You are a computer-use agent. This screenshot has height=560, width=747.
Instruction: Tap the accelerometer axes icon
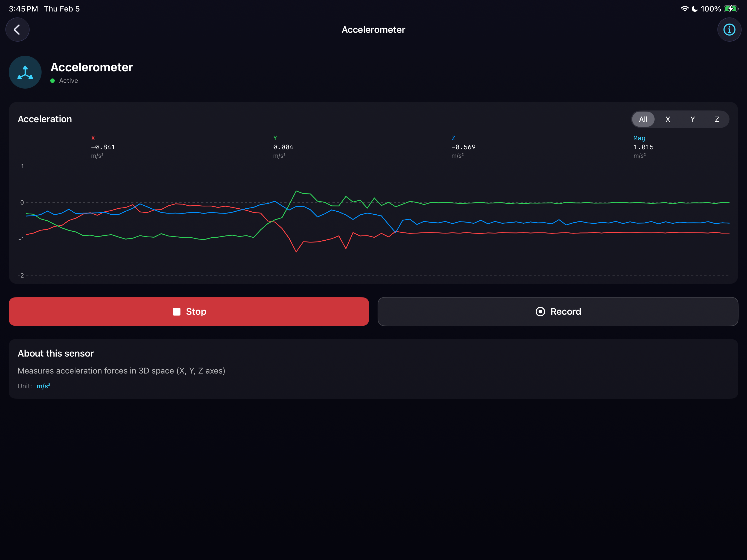point(25,72)
